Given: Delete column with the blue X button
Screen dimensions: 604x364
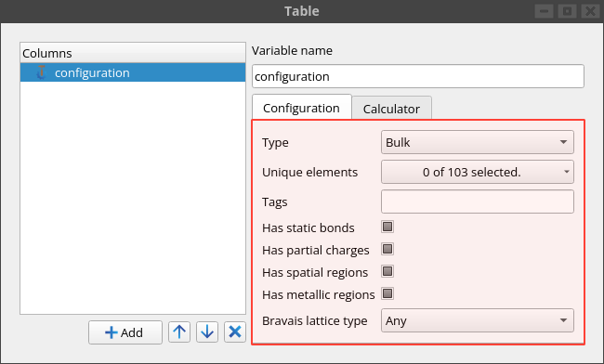Looking at the screenshot, I should (235, 331).
